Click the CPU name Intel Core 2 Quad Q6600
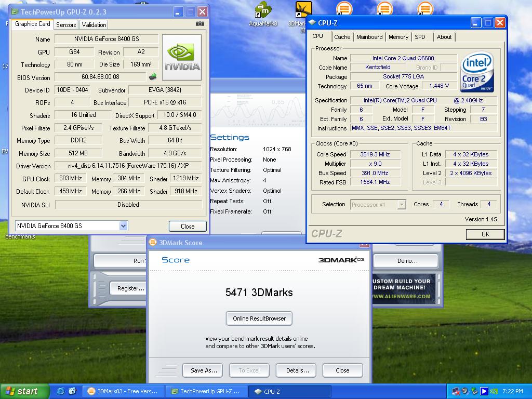The height and width of the screenshot is (399, 532). (403, 58)
